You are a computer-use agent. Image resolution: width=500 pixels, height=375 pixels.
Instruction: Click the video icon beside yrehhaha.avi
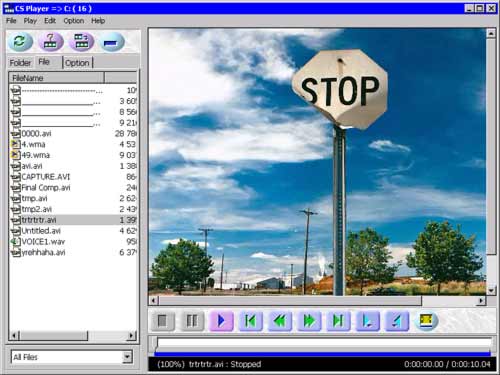(16, 252)
